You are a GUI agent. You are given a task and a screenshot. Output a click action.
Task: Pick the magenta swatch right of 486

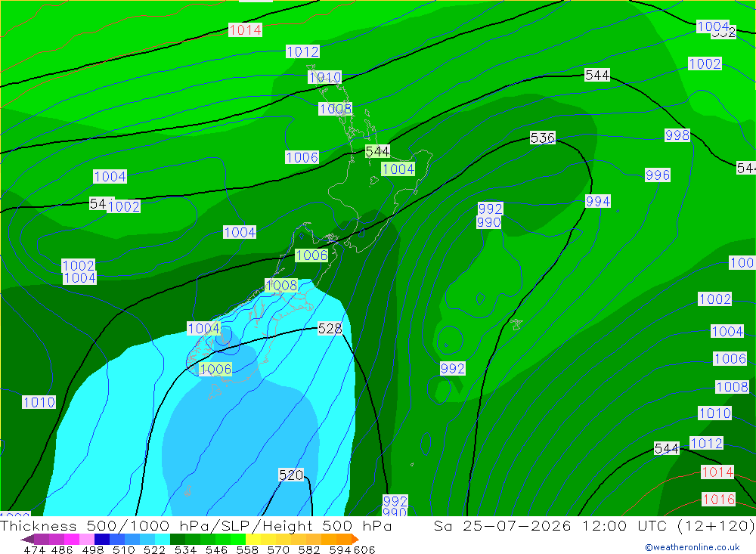[x=71, y=539]
